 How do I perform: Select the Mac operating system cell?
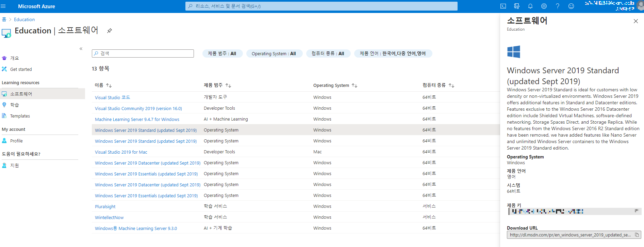coord(317,152)
